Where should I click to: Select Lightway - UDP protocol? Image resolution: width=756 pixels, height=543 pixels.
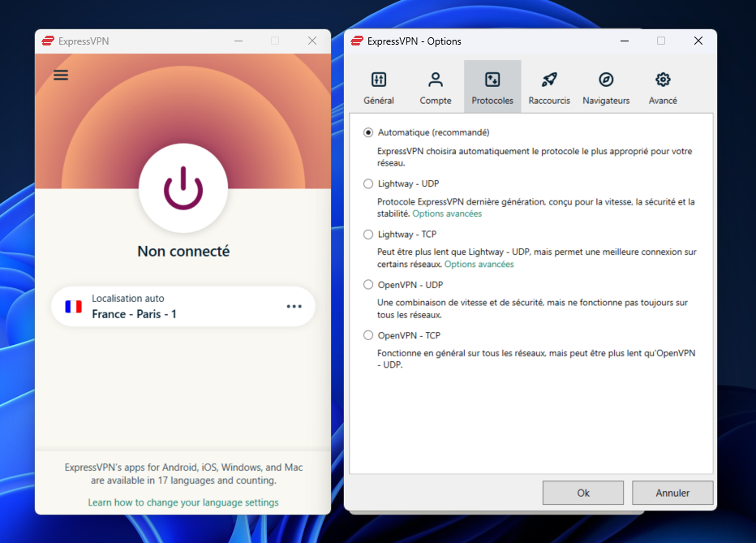pyautogui.click(x=368, y=183)
